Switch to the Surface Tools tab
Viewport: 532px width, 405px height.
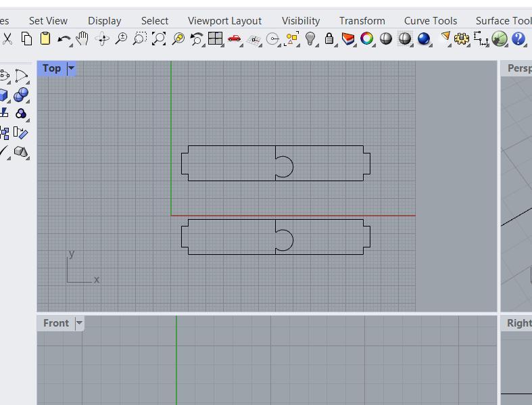click(504, 21)
